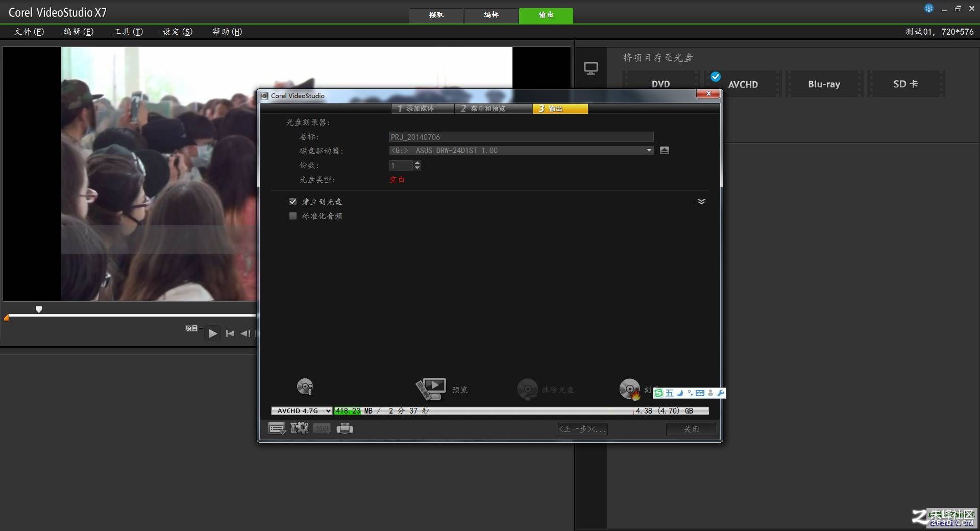Start burning with the flame disc icon
The image size is (980, 531).
click(x=630, y=389)
